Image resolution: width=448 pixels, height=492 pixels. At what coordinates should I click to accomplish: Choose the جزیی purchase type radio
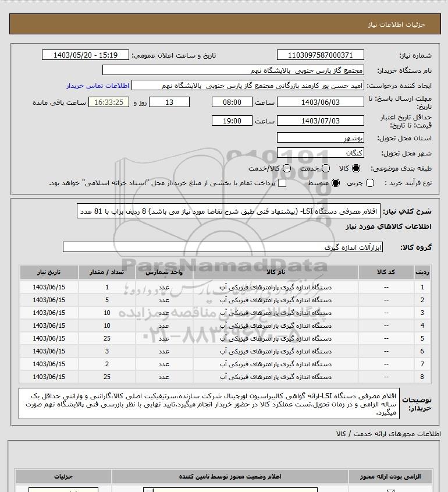pyautogui.click(x=370, y=183)
